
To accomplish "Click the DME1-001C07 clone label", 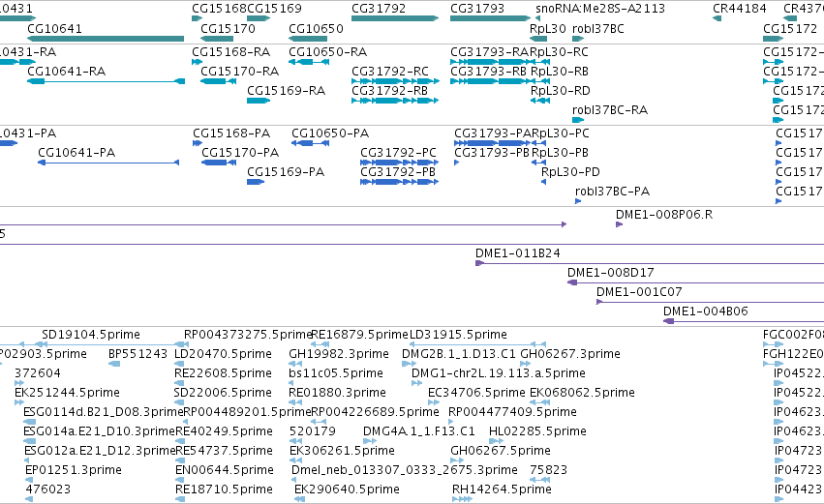I will [639, 292].
